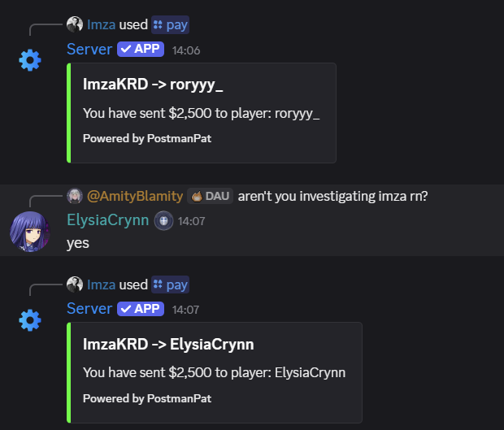Click the Imza username in first reply
Viewport: 504px width, 430px height.
pos(101,24)
